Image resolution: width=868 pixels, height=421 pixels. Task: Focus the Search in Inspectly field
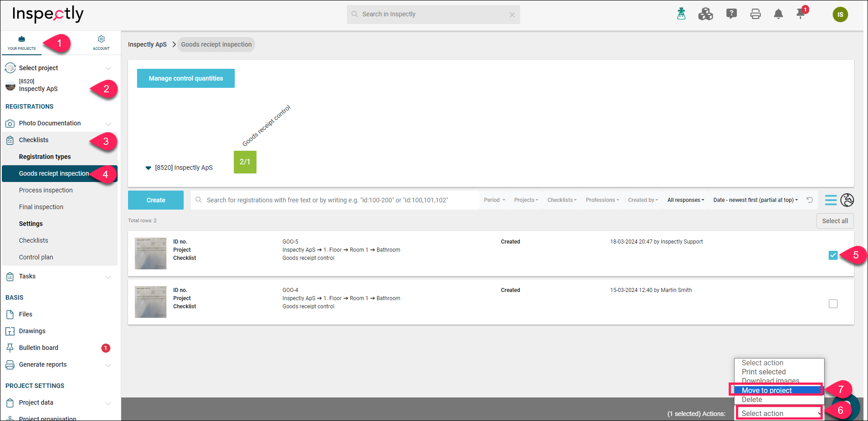click(x=433, y=14)
